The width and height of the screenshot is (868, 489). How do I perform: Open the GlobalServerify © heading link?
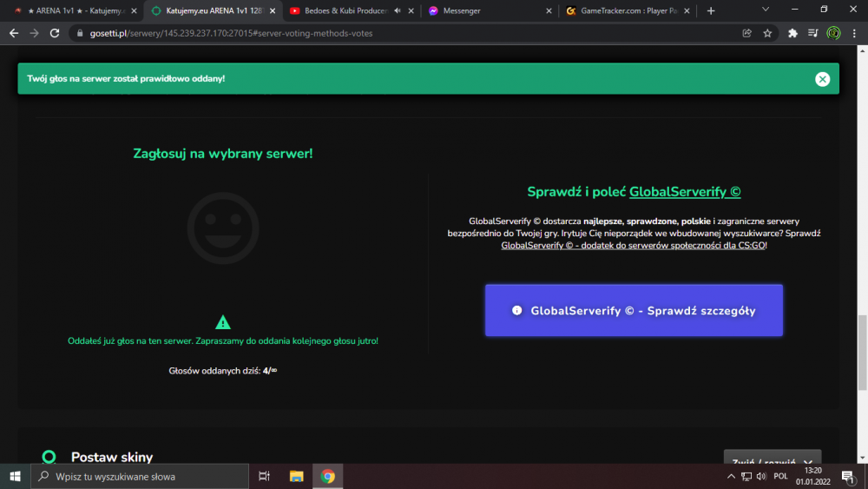click(685, 192)
